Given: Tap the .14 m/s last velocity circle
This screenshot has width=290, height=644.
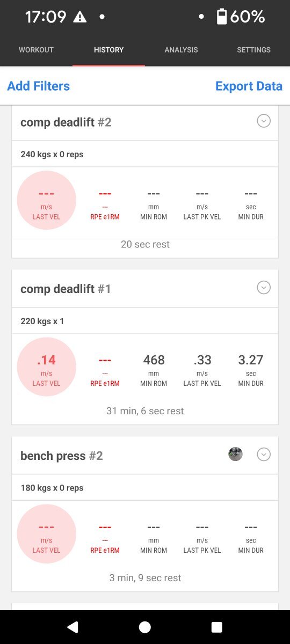Looking at the screenshot, I should pos(47,367).
